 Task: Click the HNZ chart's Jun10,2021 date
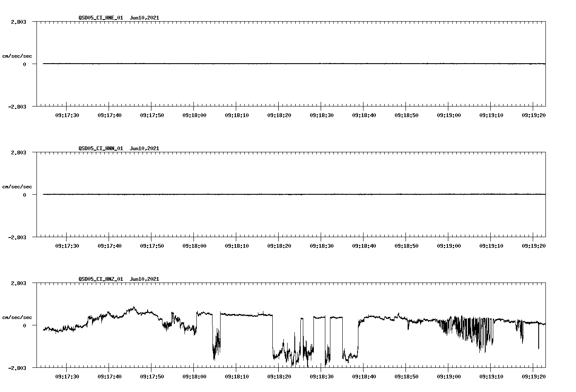(145, 279)
